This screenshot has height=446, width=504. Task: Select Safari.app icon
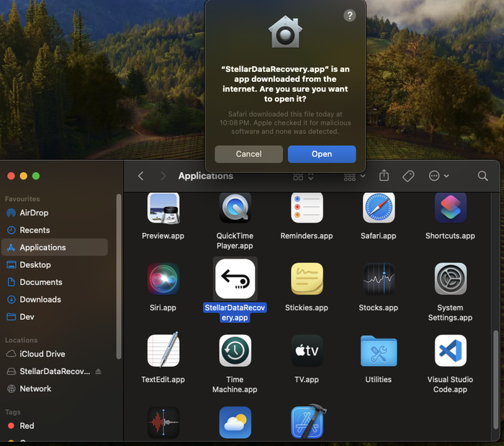379,208
